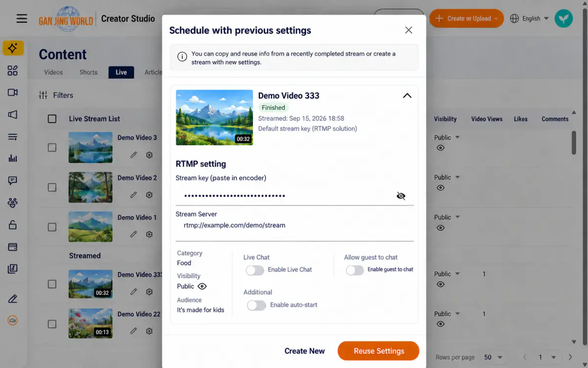This screenshot has width=588, height=368.
Task: Open settings gear for Demo Video 1
Action: point(149,234)
